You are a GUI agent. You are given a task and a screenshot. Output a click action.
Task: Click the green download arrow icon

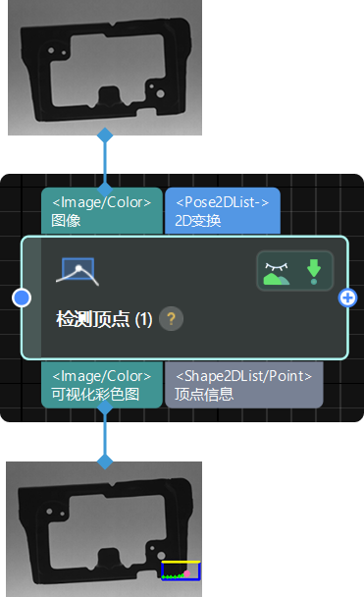(x=314, y=272)
